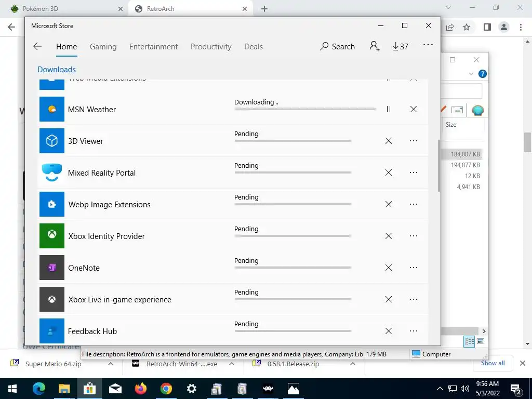
Task: Cancel the 3D Viewer pending download
Action: [x=389, y=141]
